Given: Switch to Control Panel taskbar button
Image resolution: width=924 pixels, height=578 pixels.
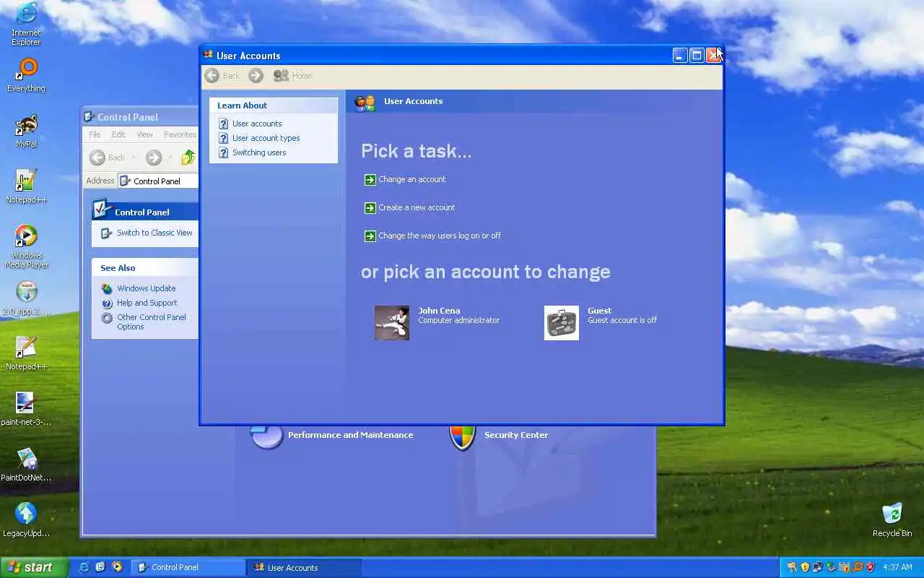Looking at the screenshot, I should (188, 567).
